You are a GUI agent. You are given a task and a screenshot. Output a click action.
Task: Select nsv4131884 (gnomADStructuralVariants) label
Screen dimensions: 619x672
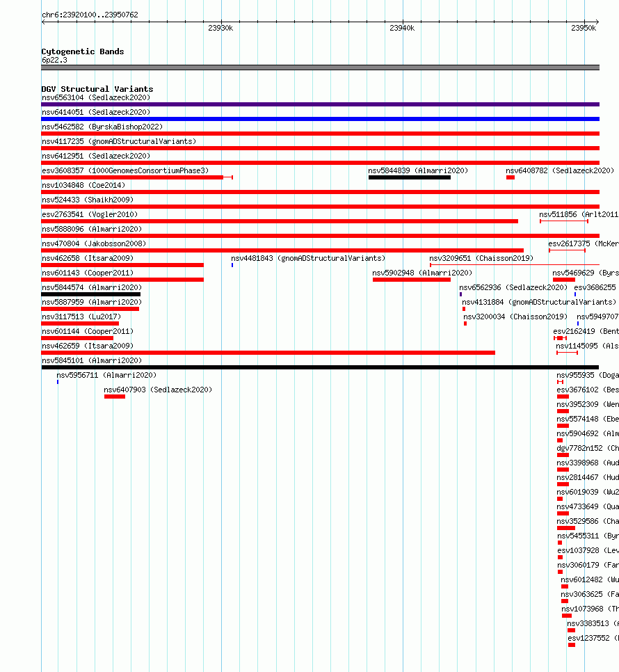(x=539, y=302)
